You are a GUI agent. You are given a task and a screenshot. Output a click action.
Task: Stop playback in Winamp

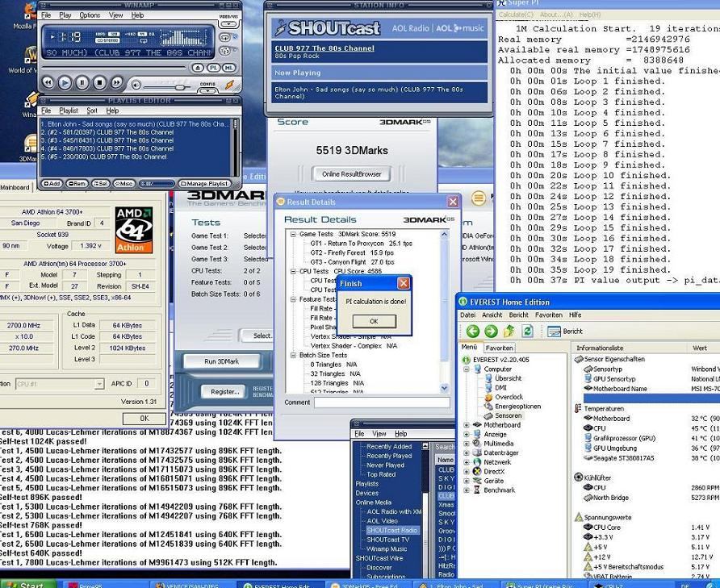(99, 82)
